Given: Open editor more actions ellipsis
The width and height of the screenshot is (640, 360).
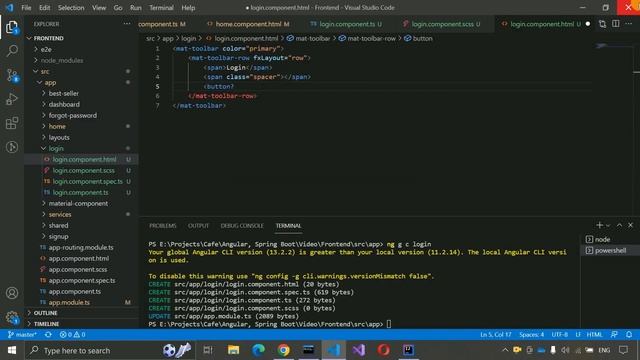Looking at the screenshot, I should [629, 24].
